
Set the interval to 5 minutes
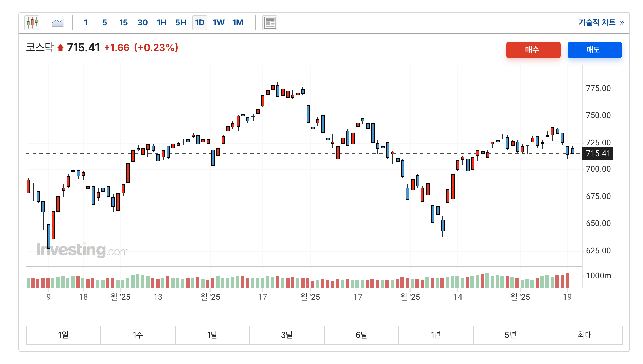pyautogui.click(x=104, y=23)
